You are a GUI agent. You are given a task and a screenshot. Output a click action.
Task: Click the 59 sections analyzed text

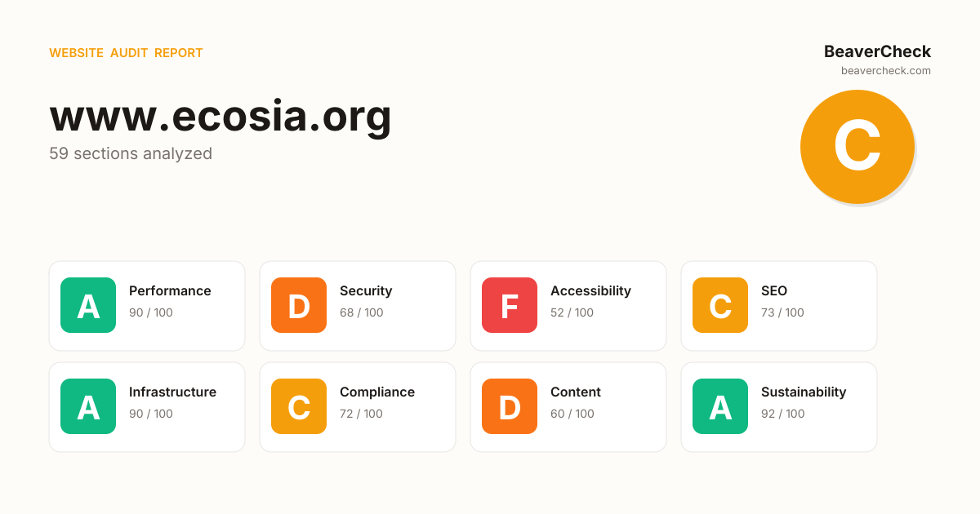click(x=131, y=153)
